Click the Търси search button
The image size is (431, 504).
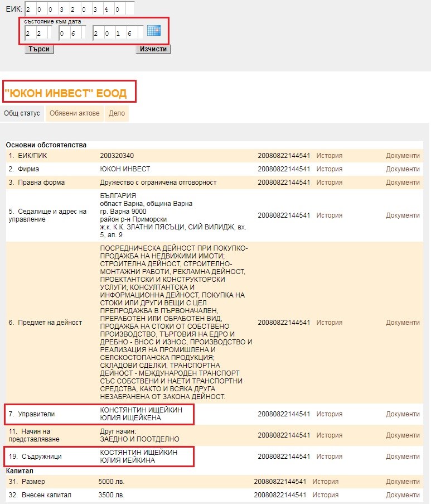[x=39, y=49]
